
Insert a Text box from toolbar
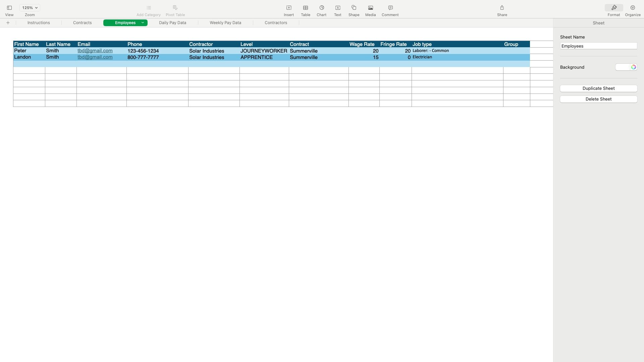click(338, 8)
